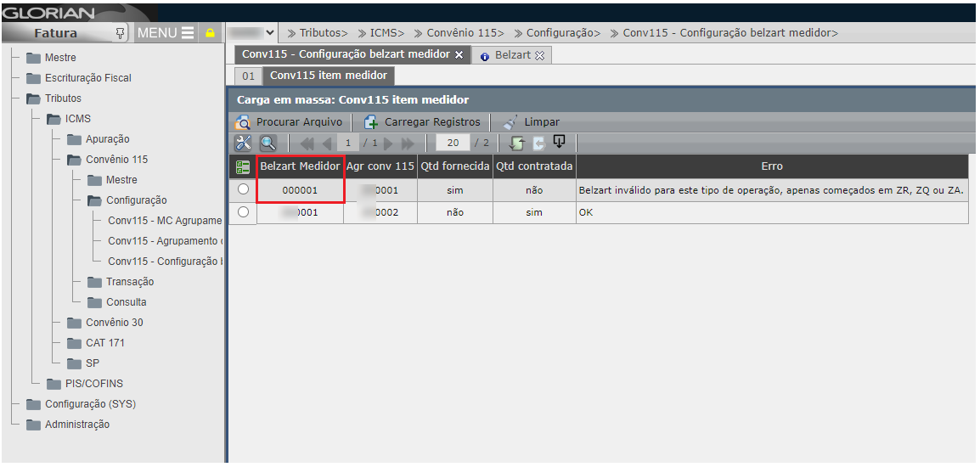This screenshot has height=467, width=980.
Task: Click the Limpar broom icon
Action: 510,122
